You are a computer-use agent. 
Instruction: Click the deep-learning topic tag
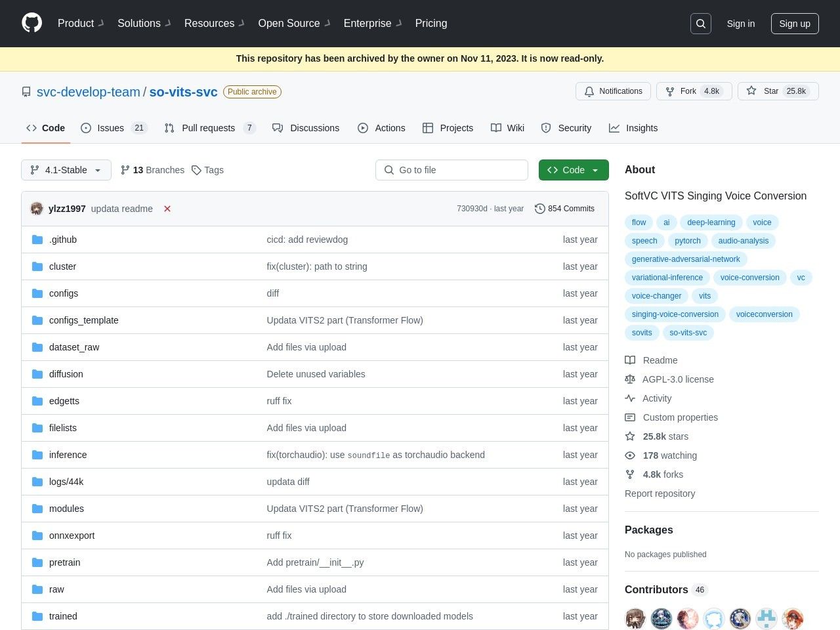[711, 222]
